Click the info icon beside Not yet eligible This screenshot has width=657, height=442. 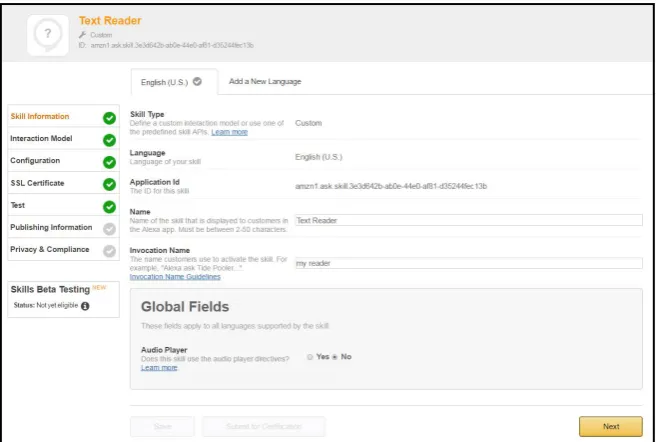[85, 306]
